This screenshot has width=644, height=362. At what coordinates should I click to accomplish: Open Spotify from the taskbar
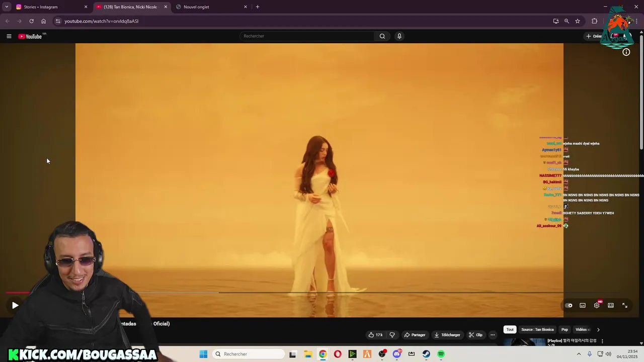click(x=441, y=354)
